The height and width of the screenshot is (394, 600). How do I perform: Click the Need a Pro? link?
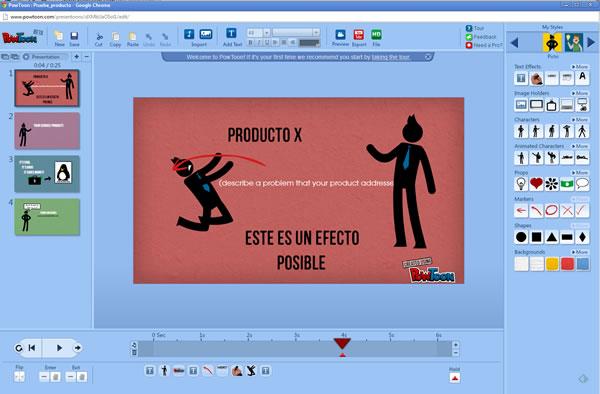pyautogui.click(x=484, y=45)
